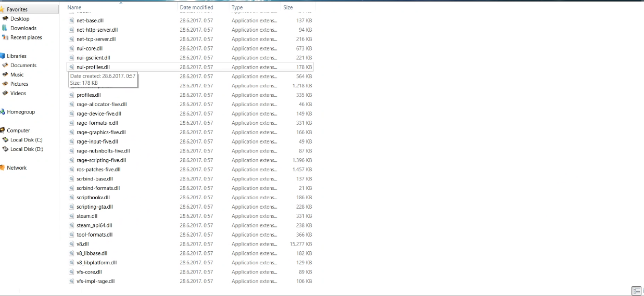Click the Desktop icon in Favorites

coord(5,19)
